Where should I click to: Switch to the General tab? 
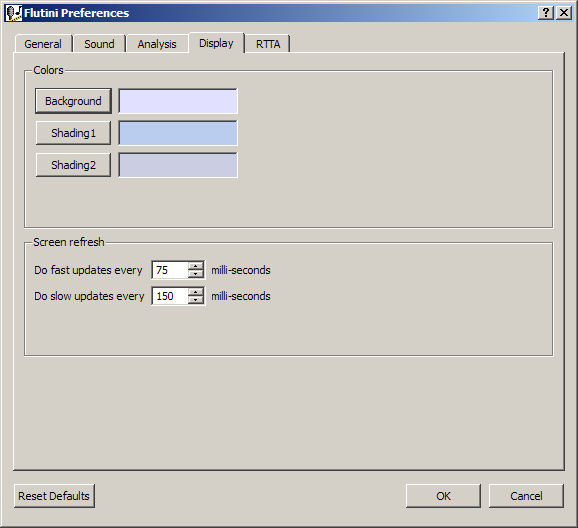coord(43,44)
